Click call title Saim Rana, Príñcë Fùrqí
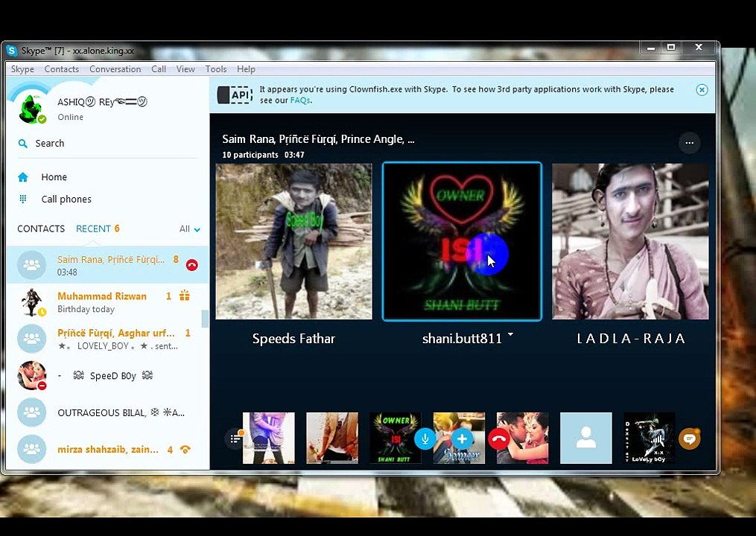Viewport: 756px width, 536px height. (318, 139)
